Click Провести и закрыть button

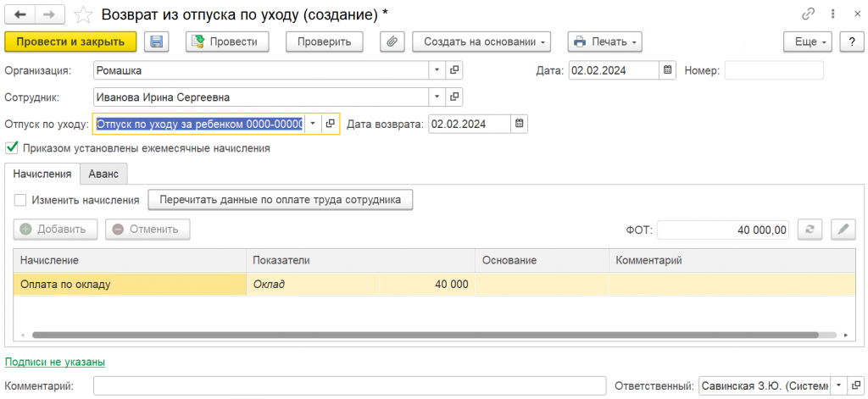(x=71, y=42)
